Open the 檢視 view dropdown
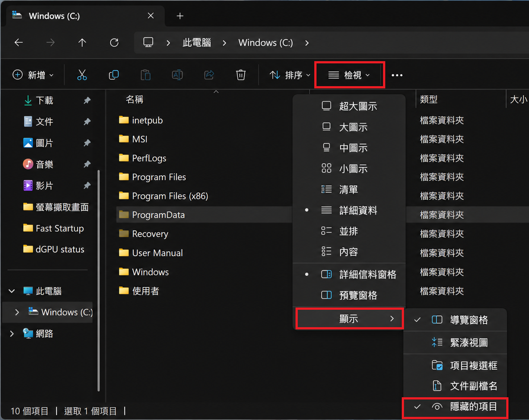This screenshot has height=420, width=529. coord(350,75)
